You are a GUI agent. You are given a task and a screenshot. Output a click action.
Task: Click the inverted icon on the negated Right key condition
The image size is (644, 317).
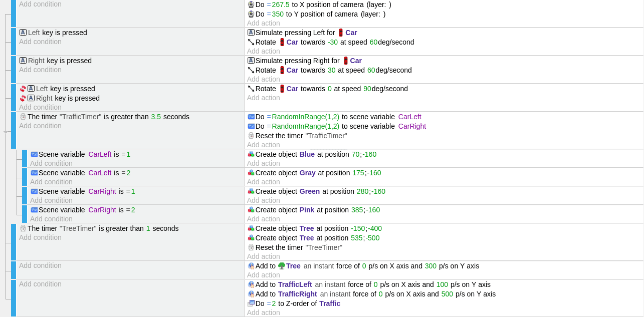(x=23, y=98)
